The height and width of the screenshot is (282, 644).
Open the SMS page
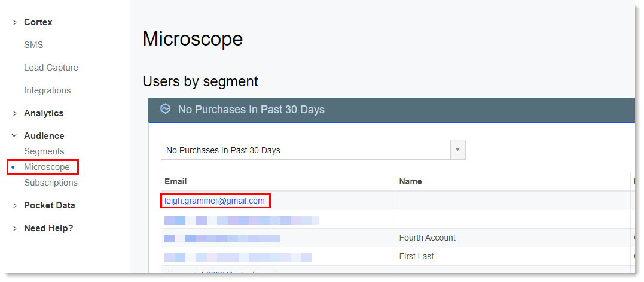point(33,45)
